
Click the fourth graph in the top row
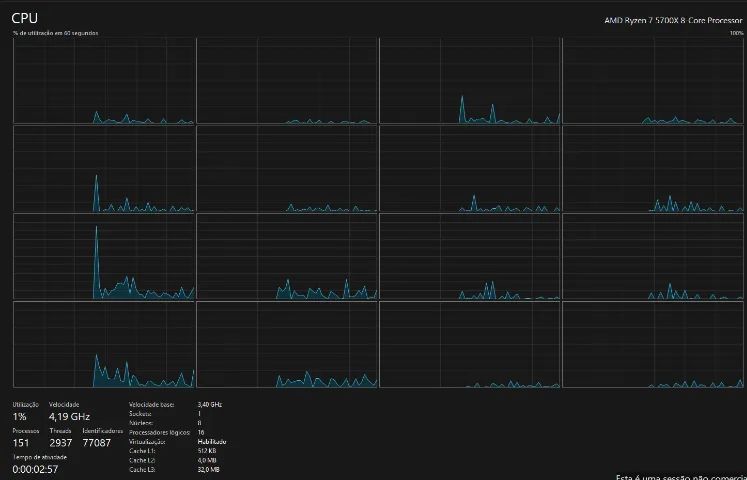pos(653,81)
